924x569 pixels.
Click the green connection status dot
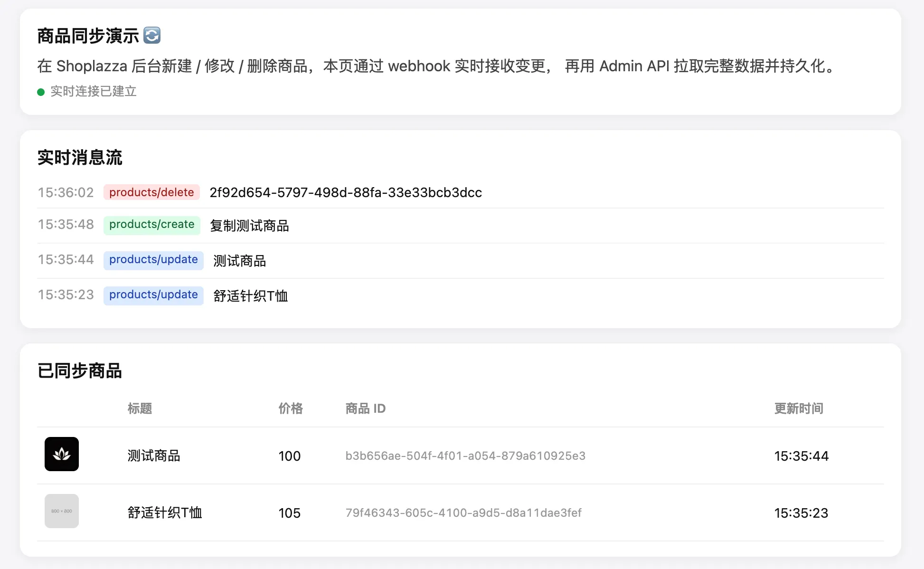41,92
